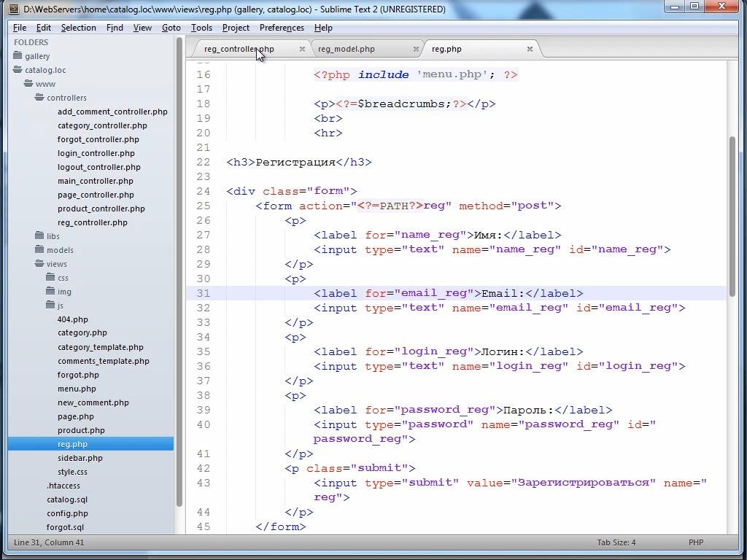Viewport: 747px width, 560px height.
Task: Click the views folder icon
Action: point(39,263)
